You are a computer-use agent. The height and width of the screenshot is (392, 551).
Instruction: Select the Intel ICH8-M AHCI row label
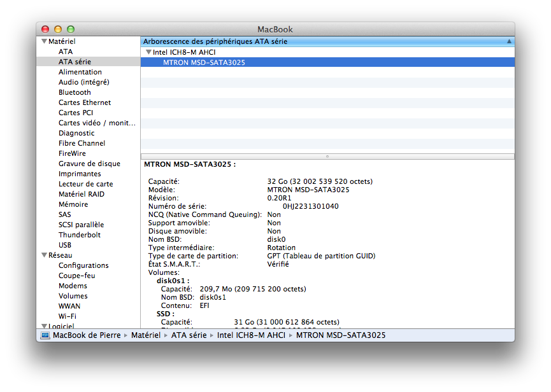[x=184, y=52]
